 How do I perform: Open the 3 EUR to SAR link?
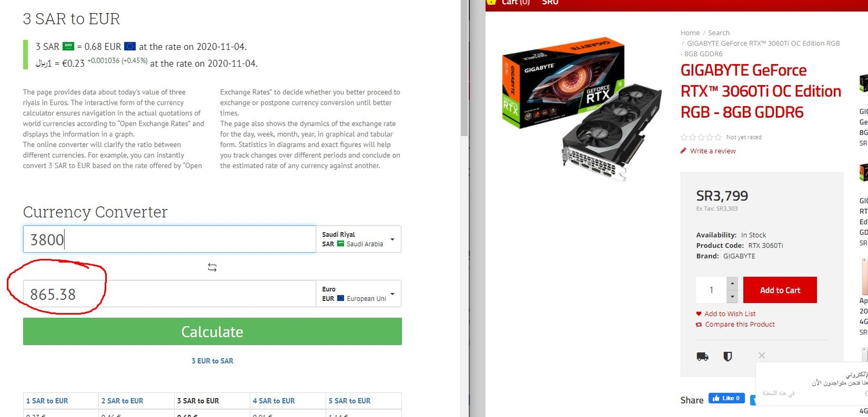click(x=212, y=361)
